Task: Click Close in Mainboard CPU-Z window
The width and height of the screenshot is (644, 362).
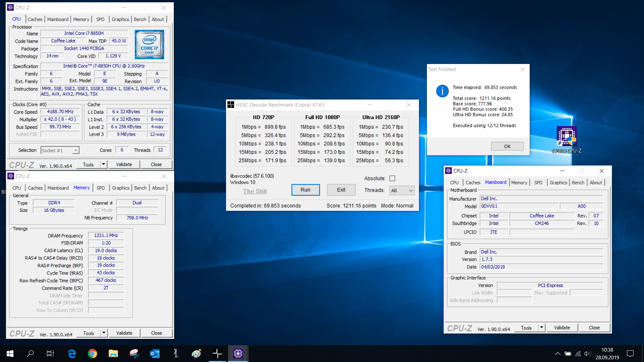Action: (594, 327)
